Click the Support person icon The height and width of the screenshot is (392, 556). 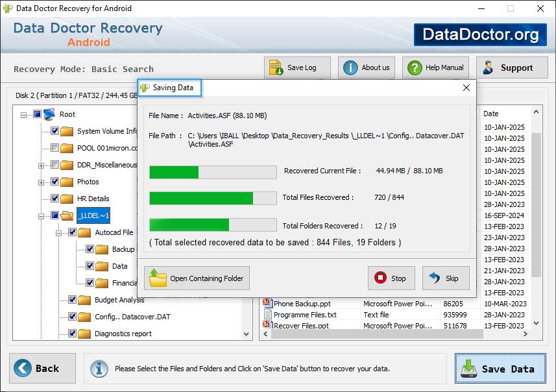(488, 67)
